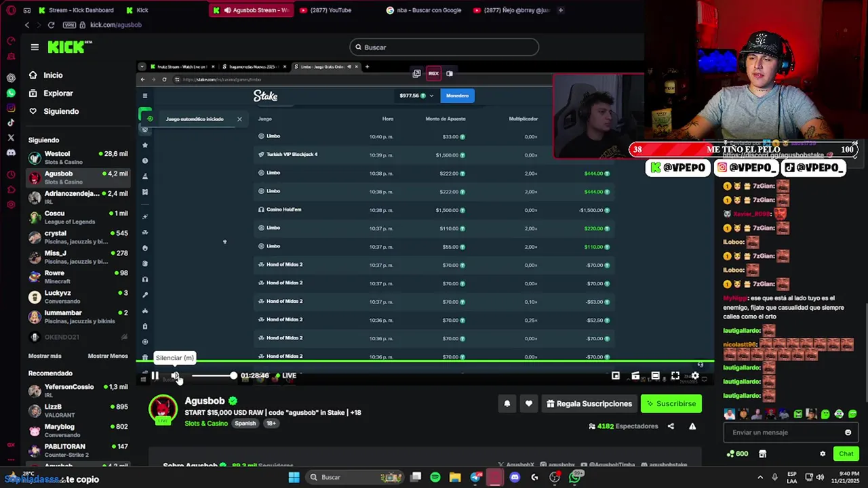
Task: Reload the kick.com page
Action: (51, 25)
